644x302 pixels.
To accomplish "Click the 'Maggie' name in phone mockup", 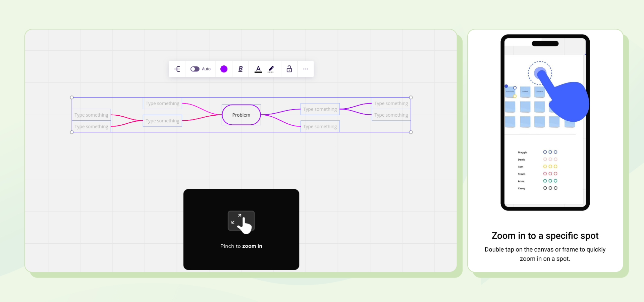I will click(522, 152).
